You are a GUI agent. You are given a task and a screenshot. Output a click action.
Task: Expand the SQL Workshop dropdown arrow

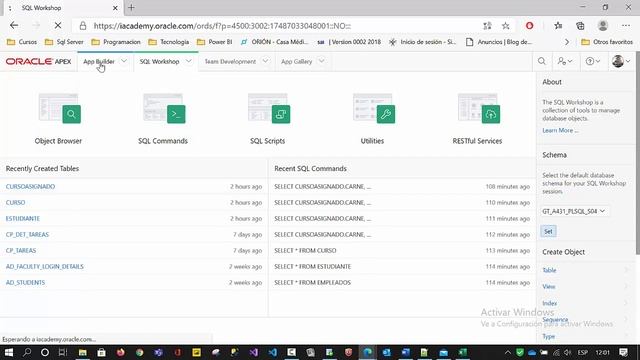(189, 61)
